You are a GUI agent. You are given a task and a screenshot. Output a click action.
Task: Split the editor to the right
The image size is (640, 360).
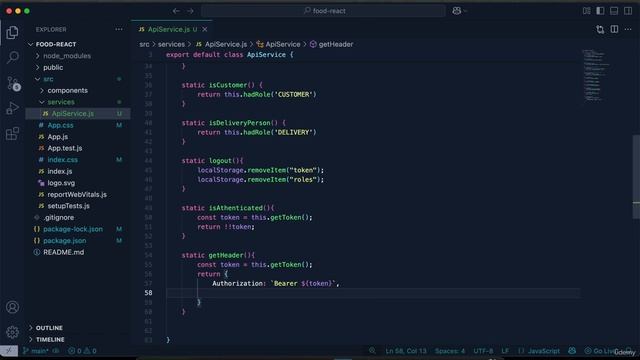click(x=614, y=29)
